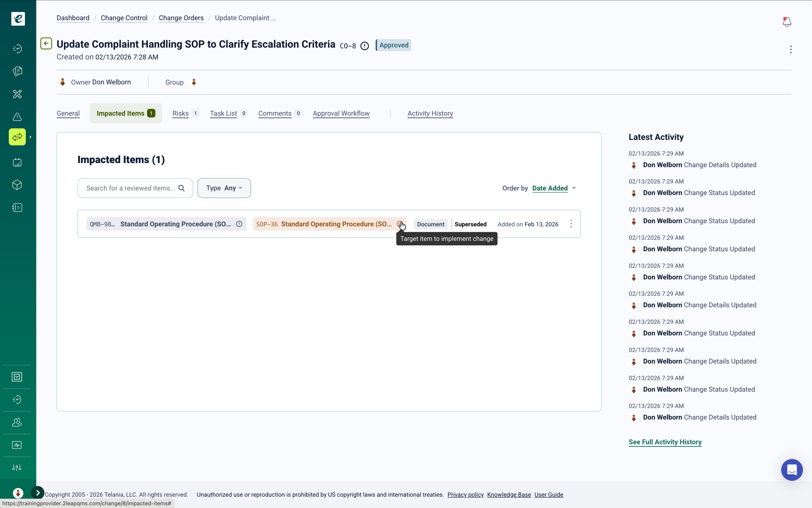Open the Comments tab
Image resolution: width=812 pixels, height=508 pixels.
click(280, 114)
